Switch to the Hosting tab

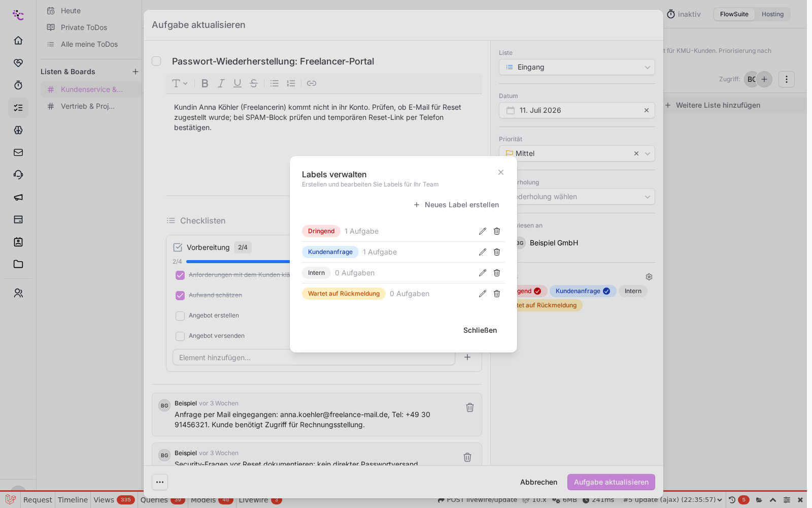pos(772,14)
